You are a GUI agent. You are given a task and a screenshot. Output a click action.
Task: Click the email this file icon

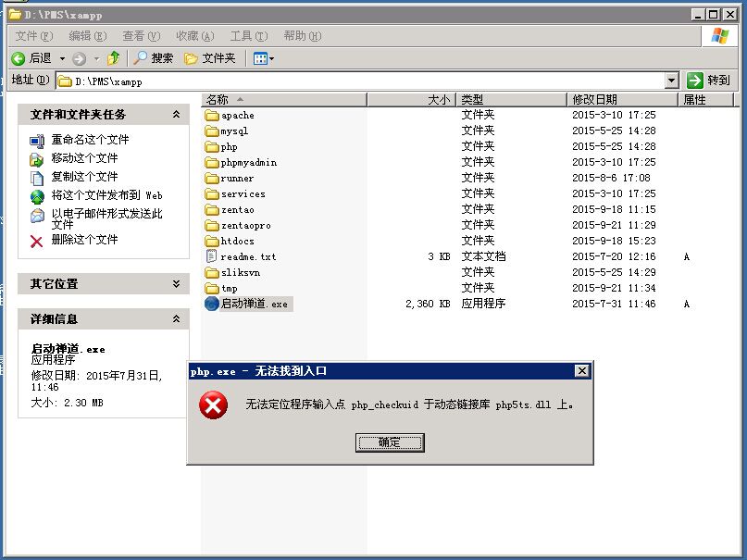37,216
